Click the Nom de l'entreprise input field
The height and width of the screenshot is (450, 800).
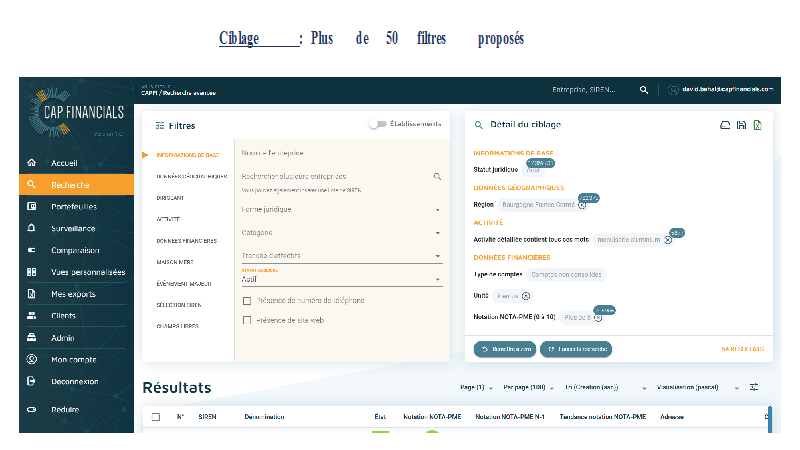(x=340, y=153)
